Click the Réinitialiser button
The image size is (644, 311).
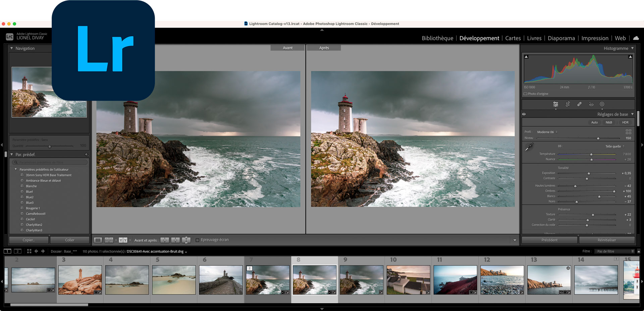pyautogui.click(x=606, y=240)
